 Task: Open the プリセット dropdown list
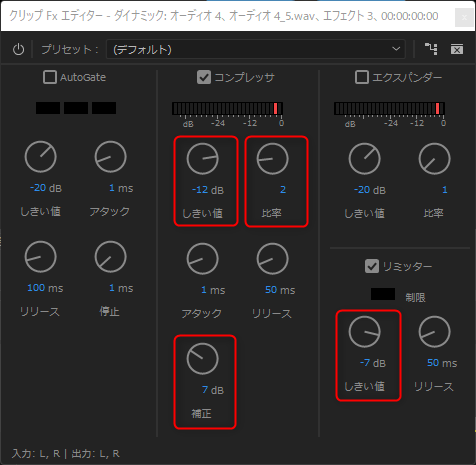pyautogui.click(x=256, y=49)
